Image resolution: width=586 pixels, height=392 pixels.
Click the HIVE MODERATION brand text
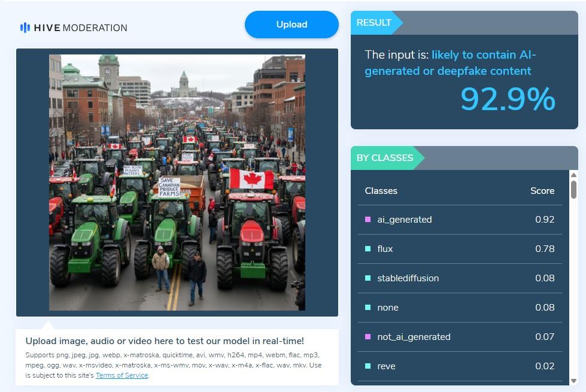point(80,28)
